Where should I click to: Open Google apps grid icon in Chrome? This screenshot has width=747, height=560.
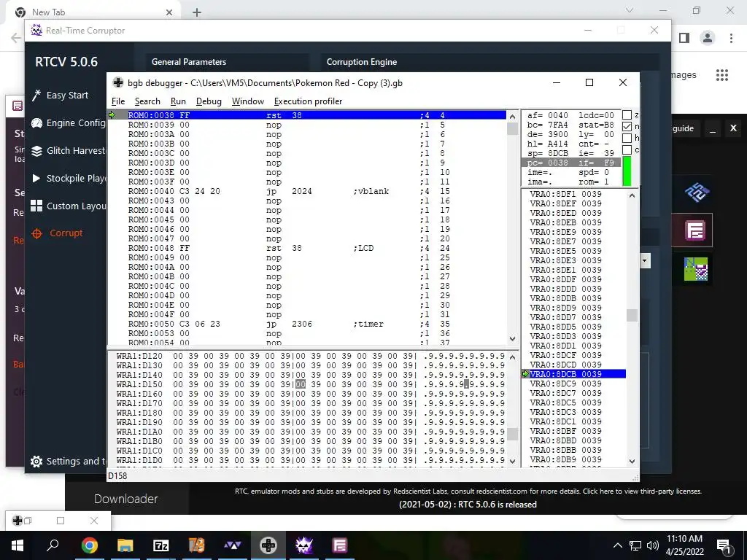(x=722, y=75)
